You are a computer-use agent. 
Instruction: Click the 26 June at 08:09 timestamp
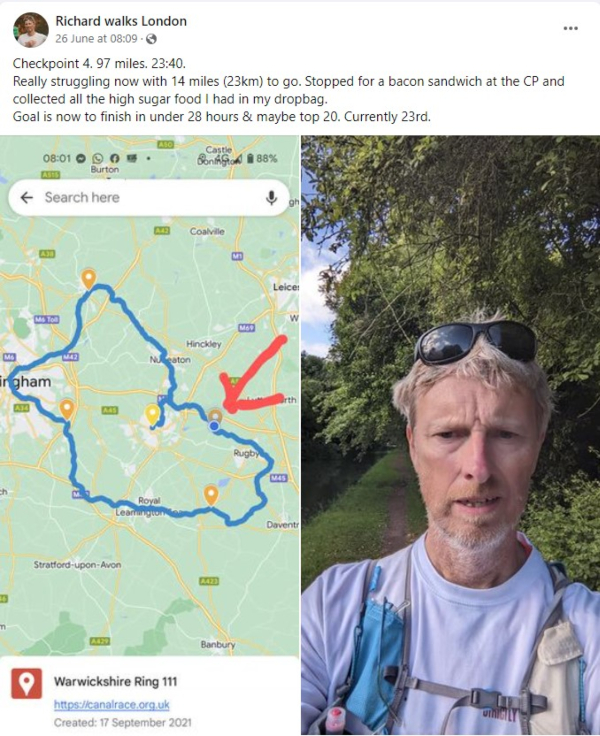coord(96,39)
